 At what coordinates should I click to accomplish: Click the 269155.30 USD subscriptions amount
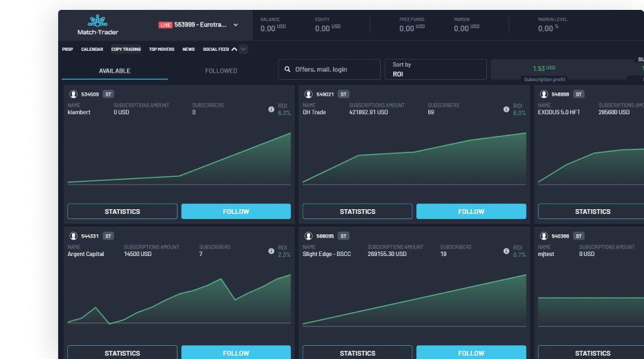coord(387,254)
